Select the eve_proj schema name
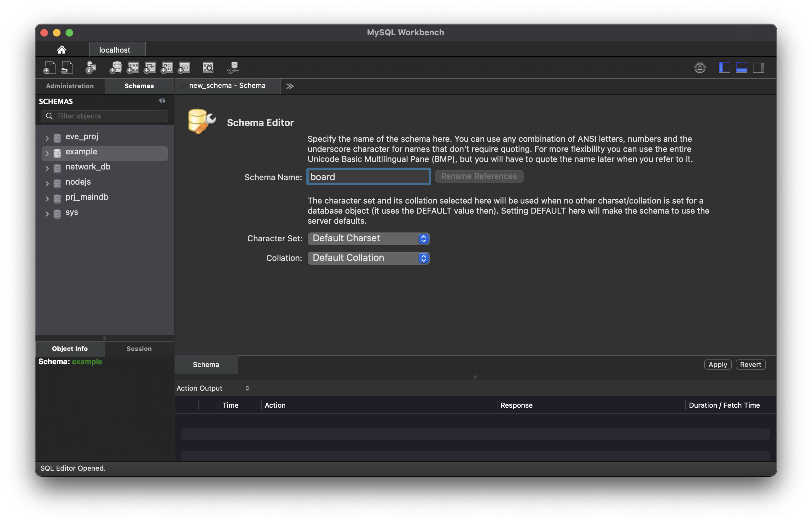Screen dimensions: 812x523 click(x=82, y=136)
